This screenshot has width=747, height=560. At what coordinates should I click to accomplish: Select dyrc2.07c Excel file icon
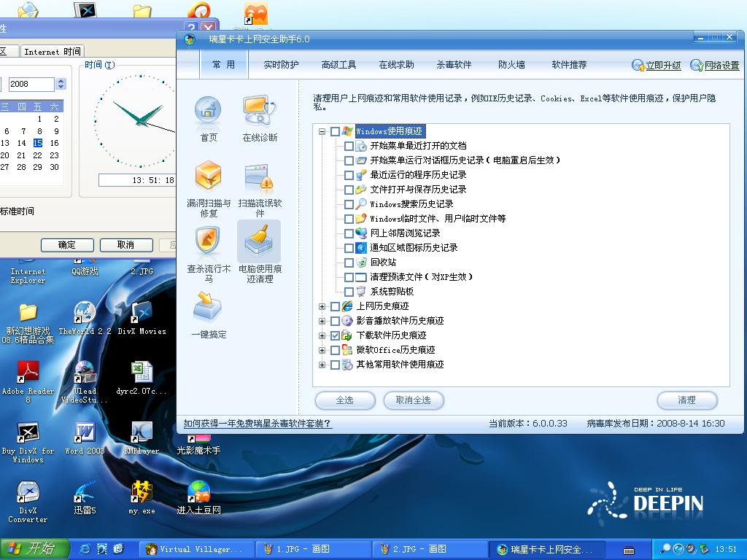pos(142,378)
